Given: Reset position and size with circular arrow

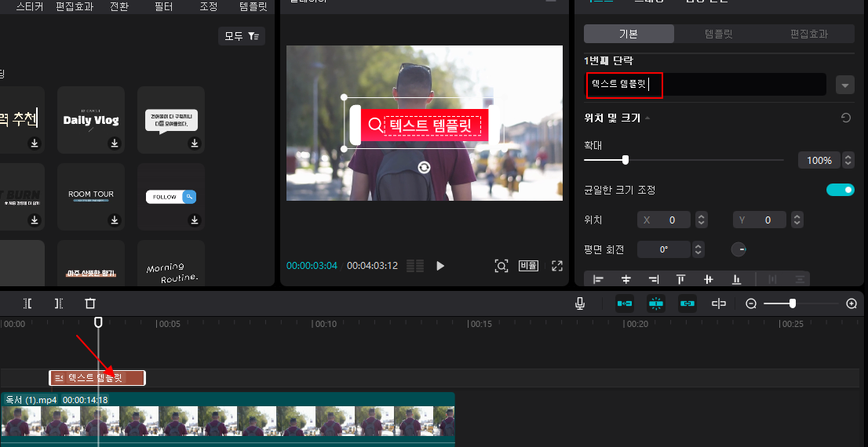Looking at the screenshot, I should tap(845, 118).
